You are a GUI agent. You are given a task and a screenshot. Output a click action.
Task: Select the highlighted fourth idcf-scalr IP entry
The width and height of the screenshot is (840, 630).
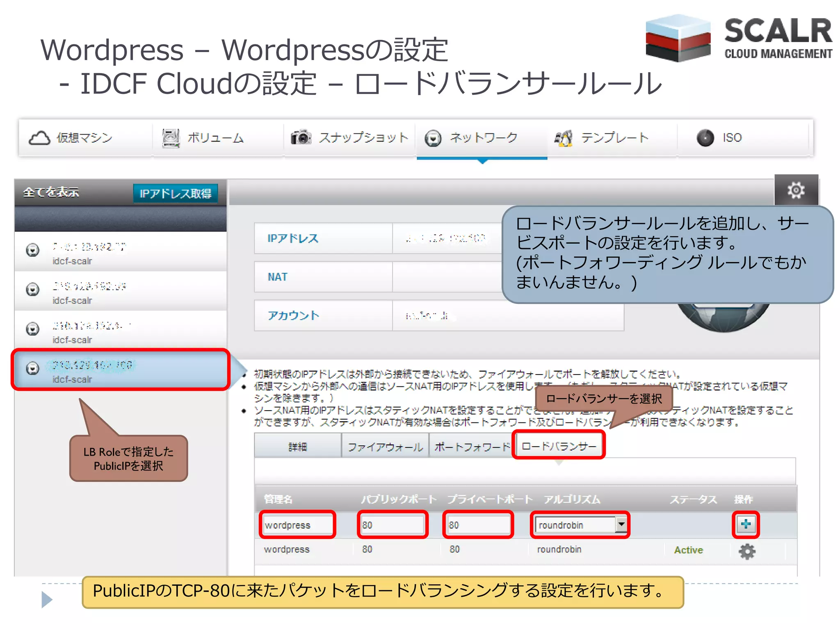coord(121,370)
